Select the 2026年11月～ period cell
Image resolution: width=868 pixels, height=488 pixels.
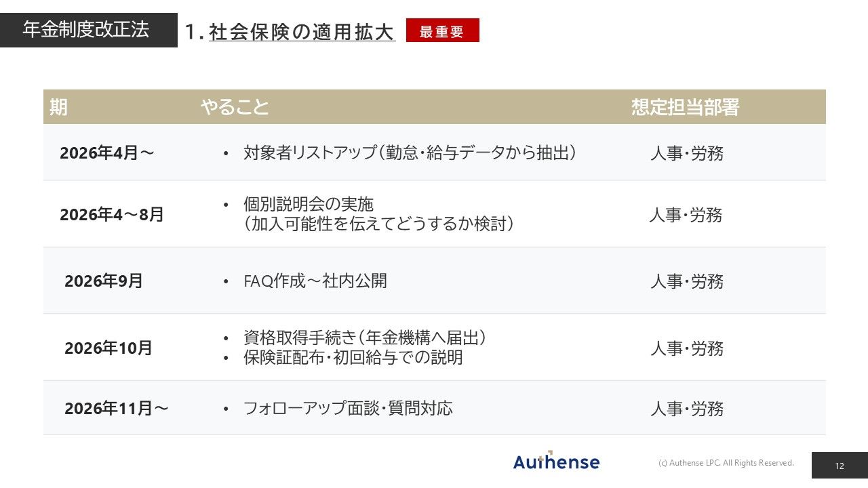(x=116, y=409)
